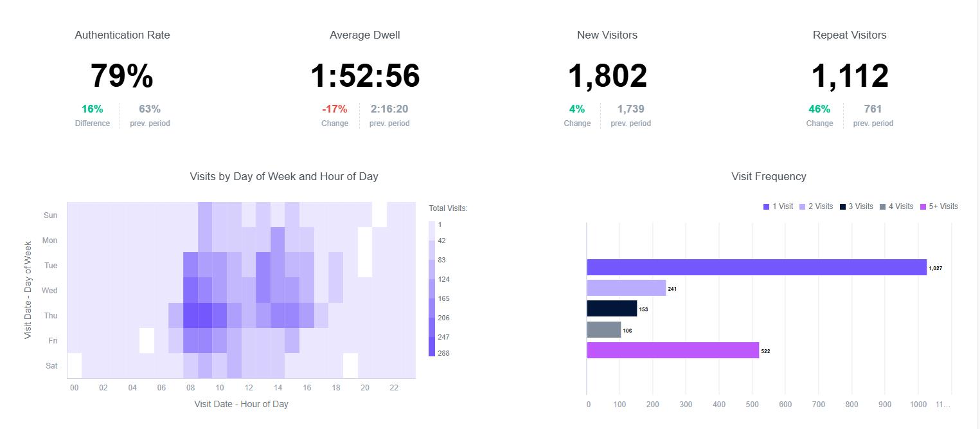Toggle the 3 Visits legend series
980x429 pixels.
(857, 206)
